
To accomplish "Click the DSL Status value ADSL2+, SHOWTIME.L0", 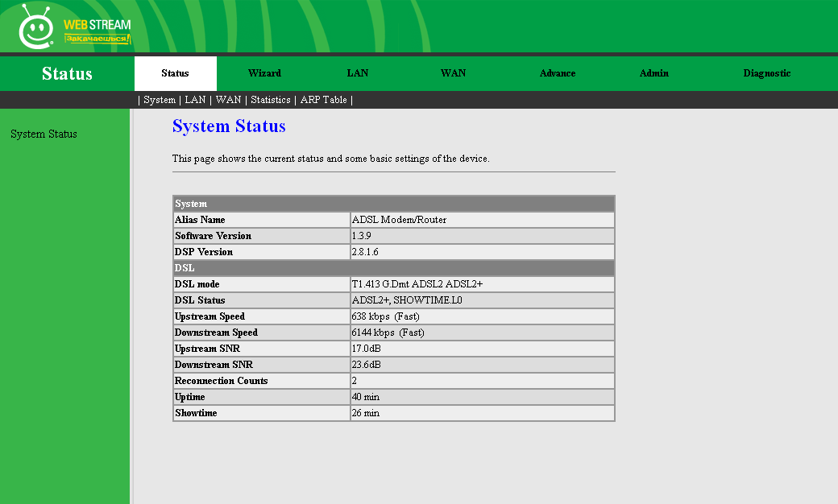I will (407, 300).
